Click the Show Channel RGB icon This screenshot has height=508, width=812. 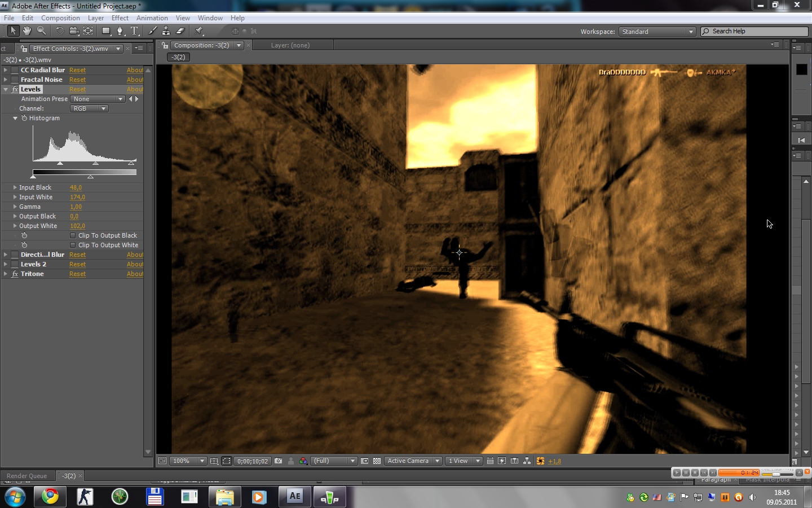pyautogui.click(x=303, y=461)
